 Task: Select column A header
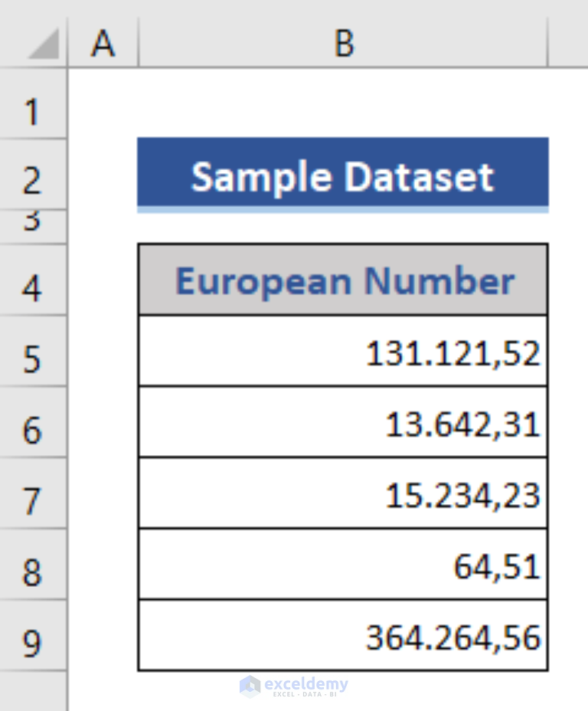click(x=103, y=43)
